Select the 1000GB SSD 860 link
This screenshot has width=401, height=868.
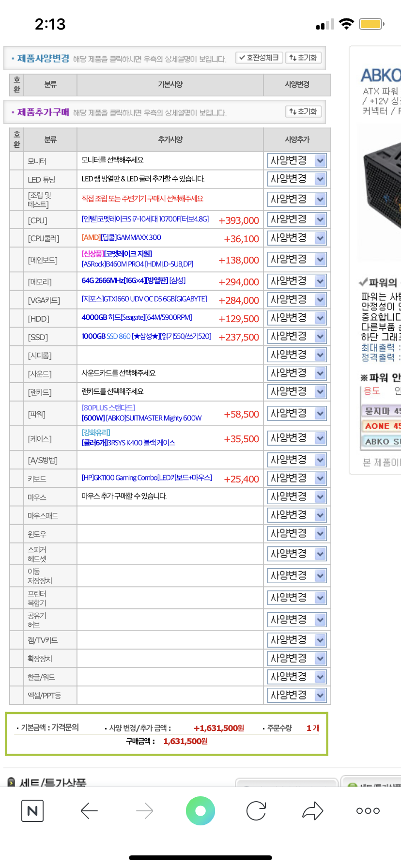click(x=146, y=336)
